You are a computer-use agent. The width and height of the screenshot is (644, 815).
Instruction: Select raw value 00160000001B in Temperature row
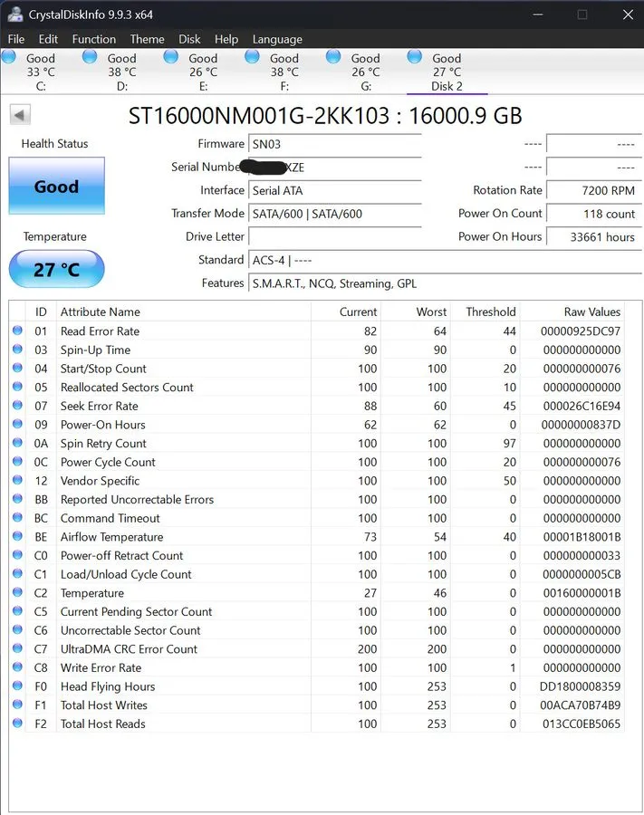582,593
